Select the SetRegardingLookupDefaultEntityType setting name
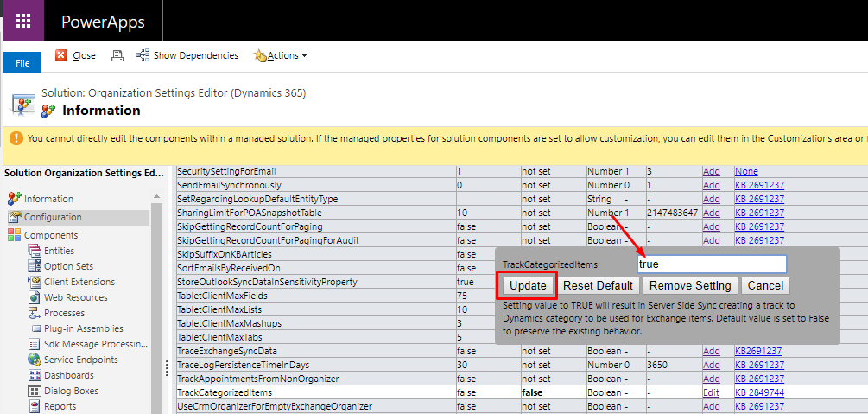Viewport: 868px width, 414px height. [257, 199]
